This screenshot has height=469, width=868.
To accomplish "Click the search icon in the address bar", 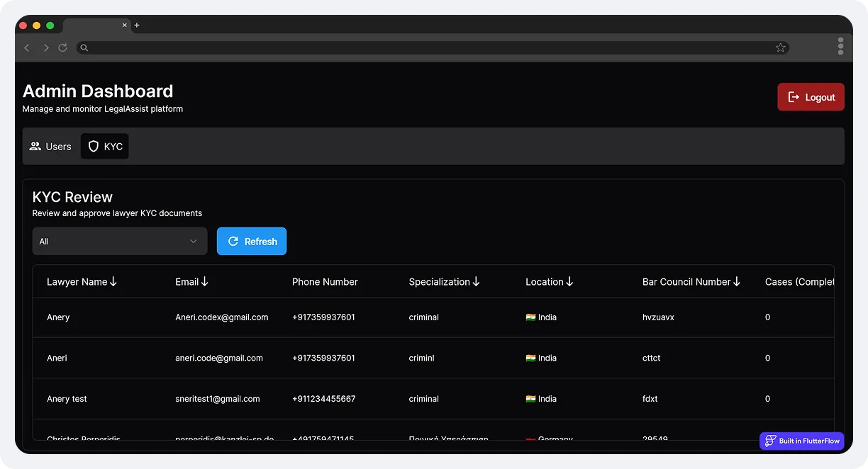I will pyautogui.click(x=84, y=47).
